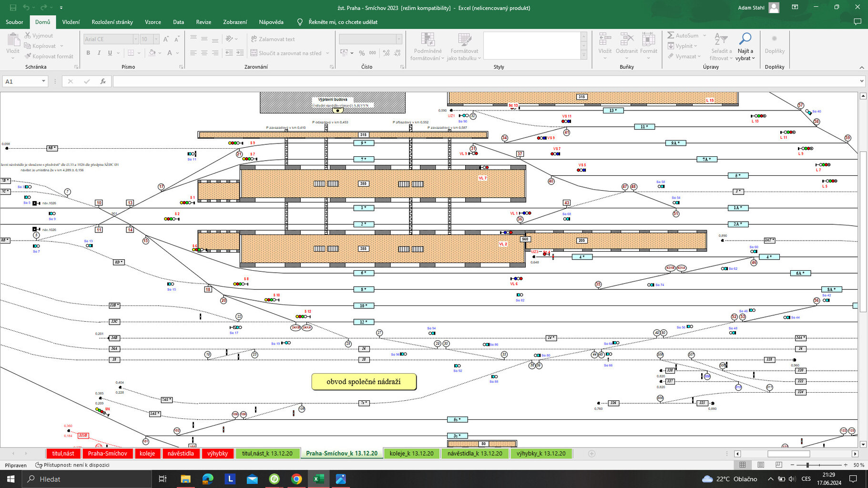Open the comments icon in the ribbon corner

click(x=858, y=22)
